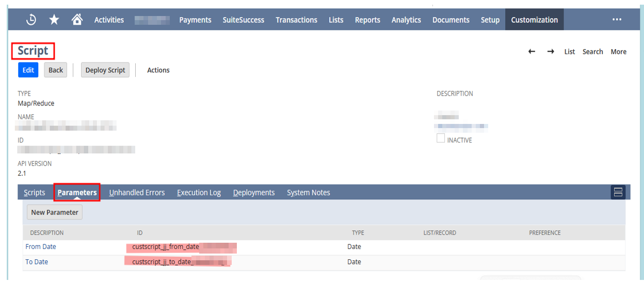Viewport: 644px width, 283px height.
Task: Expand the More options menu
Action: coord(618,52)
